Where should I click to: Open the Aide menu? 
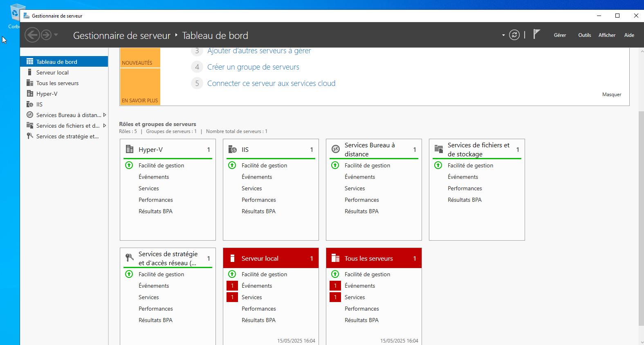tap(629, 35)
